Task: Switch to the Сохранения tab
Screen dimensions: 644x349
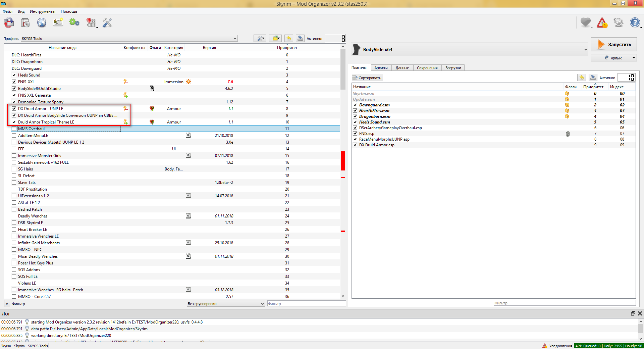Action: (x=427, y=68)
